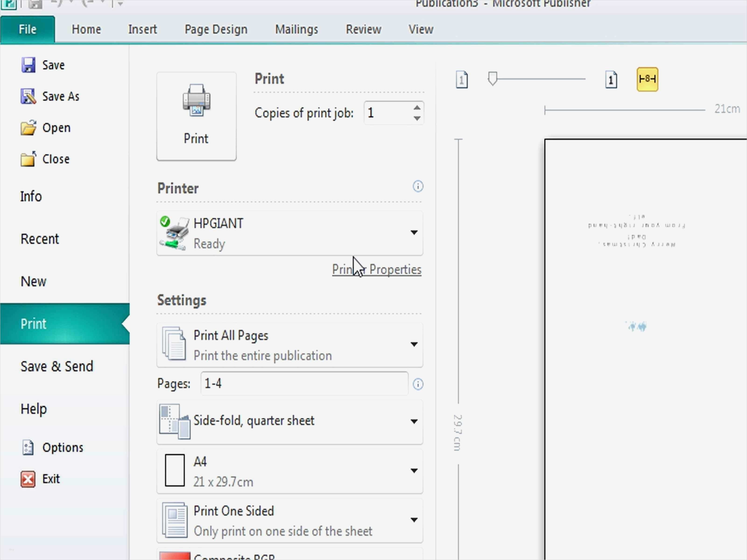
Task: Toggle the yellow ruler display button
Action: click(647, 79)
